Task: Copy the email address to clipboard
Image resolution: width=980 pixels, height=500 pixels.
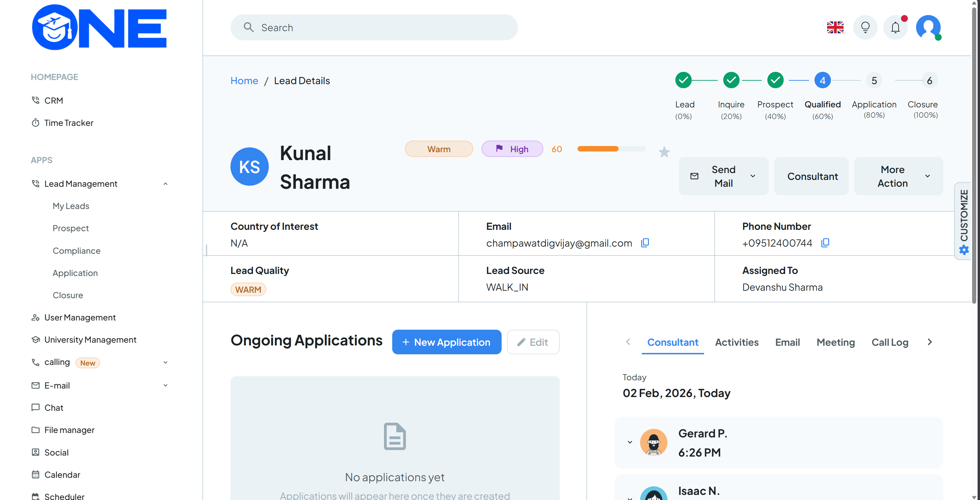Action: coord(645,243)
